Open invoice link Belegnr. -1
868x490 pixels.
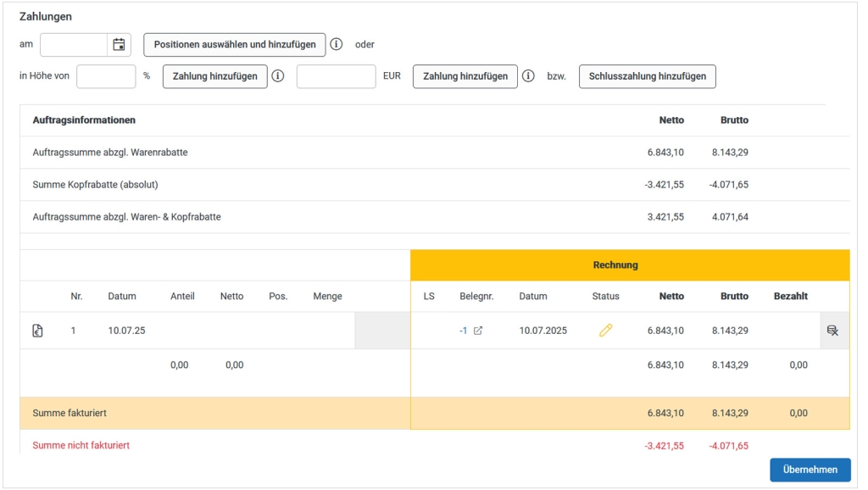click(464, 331)
